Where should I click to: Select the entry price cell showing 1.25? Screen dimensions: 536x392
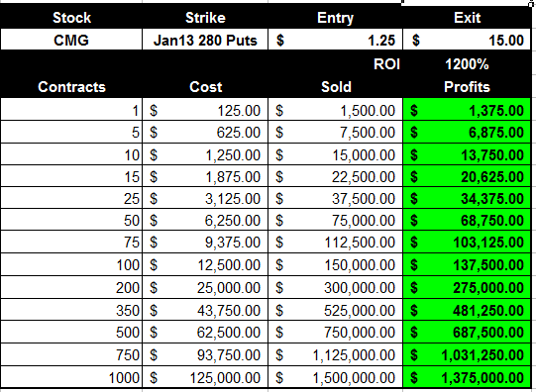(x=335, y=40)
